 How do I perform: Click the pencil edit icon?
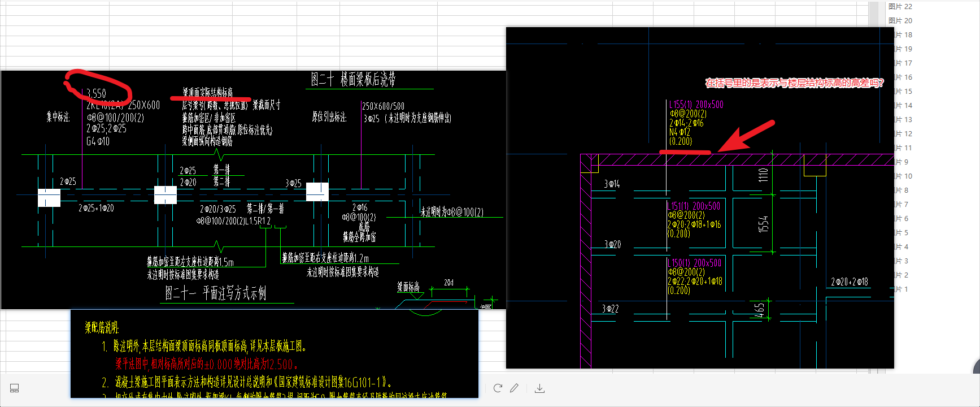pos(514,388)
